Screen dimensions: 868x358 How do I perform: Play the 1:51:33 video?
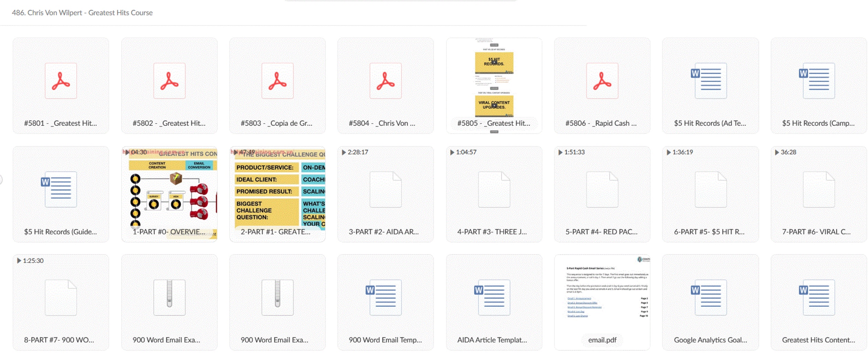560,152
